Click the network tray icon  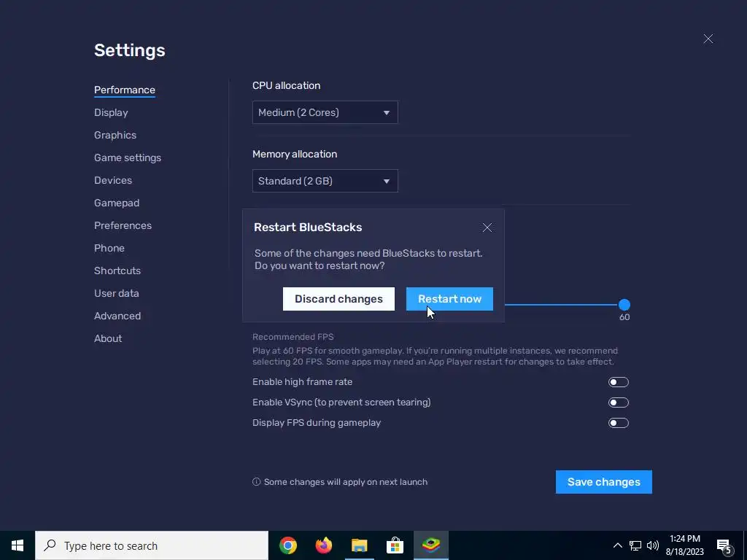pyautogui.click(x=635, y=545)
